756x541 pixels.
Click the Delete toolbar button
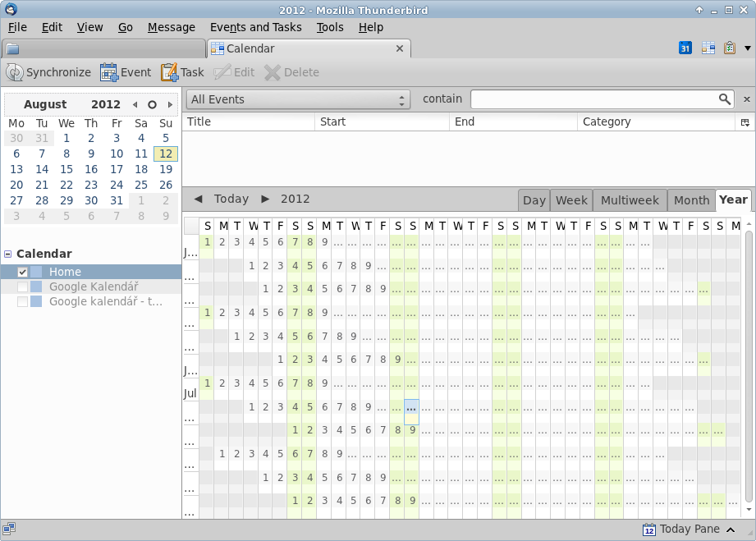[x=291, y=72]
